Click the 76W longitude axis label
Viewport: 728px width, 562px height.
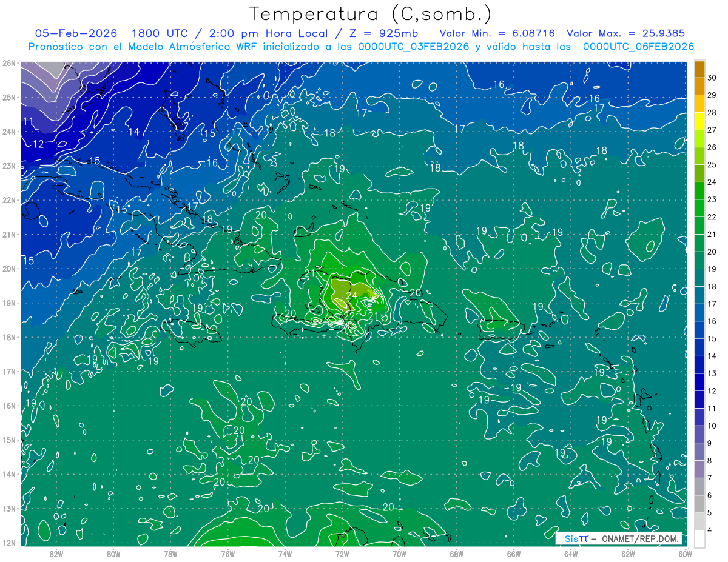click(227, 554)
